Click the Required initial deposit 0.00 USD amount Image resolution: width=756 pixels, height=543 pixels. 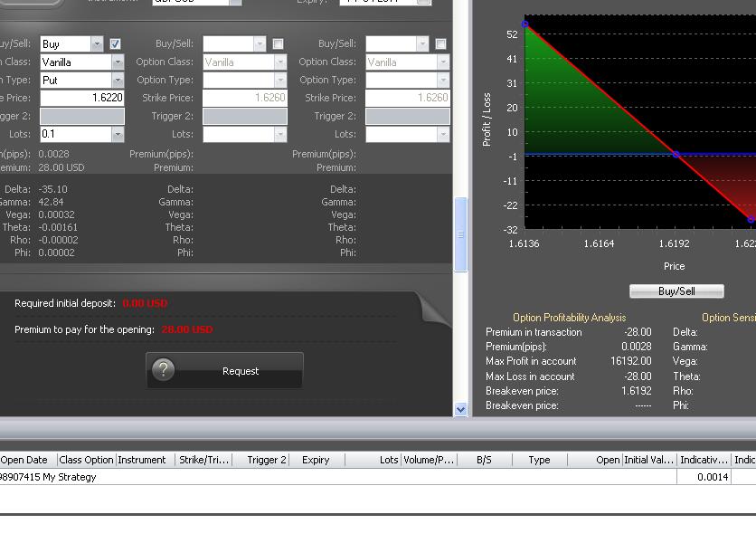[x=145, y=303]
